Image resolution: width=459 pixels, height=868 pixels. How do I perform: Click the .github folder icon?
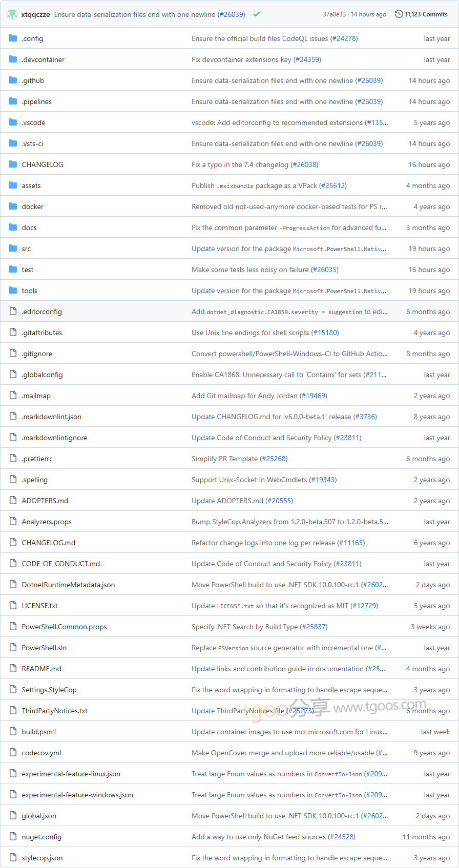(13, 80)
